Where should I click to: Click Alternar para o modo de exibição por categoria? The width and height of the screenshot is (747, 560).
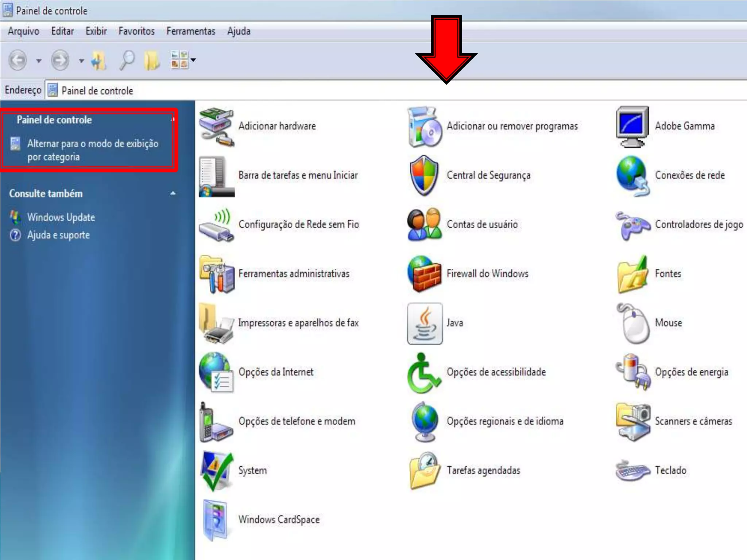coord(93,150)
